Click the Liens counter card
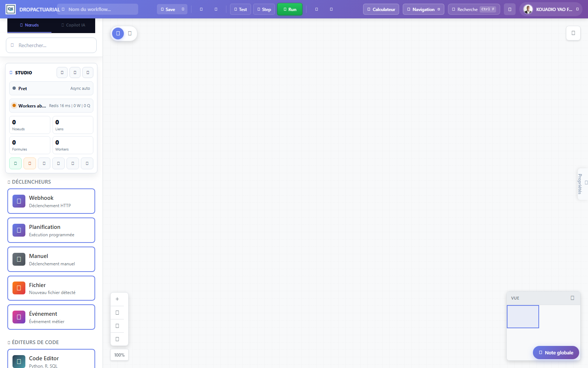Viewport: 588px width, 368px height. [x=73, y=125]
